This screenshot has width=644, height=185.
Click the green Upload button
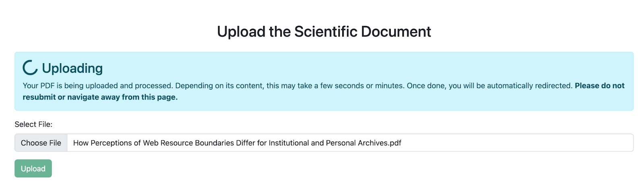tap(33, 169)
